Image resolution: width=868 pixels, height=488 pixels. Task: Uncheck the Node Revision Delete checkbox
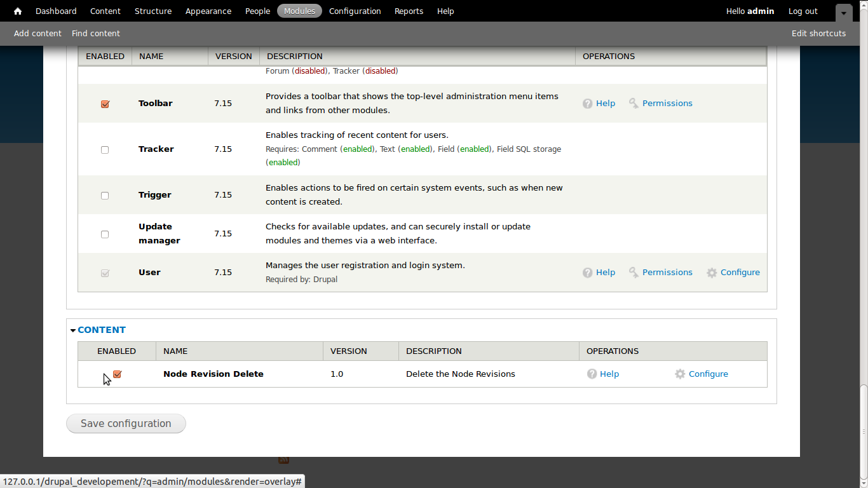point(117,374)
